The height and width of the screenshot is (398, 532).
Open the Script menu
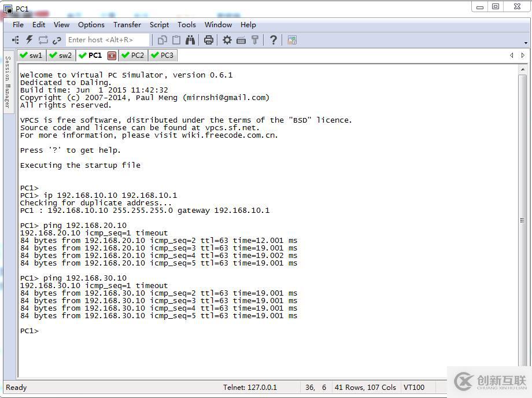160,25
